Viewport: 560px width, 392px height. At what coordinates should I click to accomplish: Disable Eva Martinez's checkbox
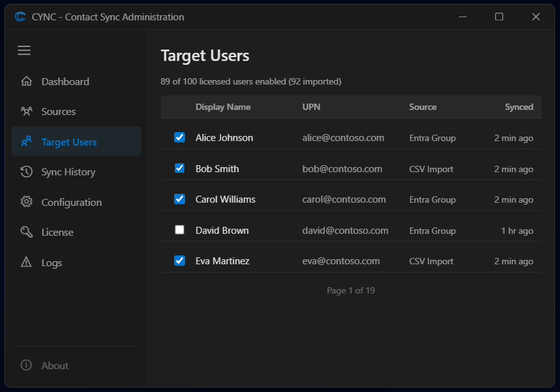[179, 260]
